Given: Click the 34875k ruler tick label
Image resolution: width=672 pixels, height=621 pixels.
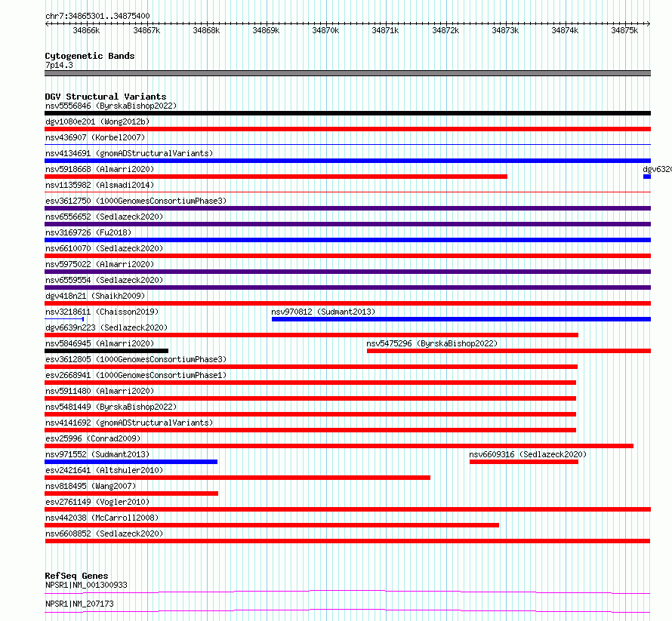Looking at the screenshot, I should 624,30.
